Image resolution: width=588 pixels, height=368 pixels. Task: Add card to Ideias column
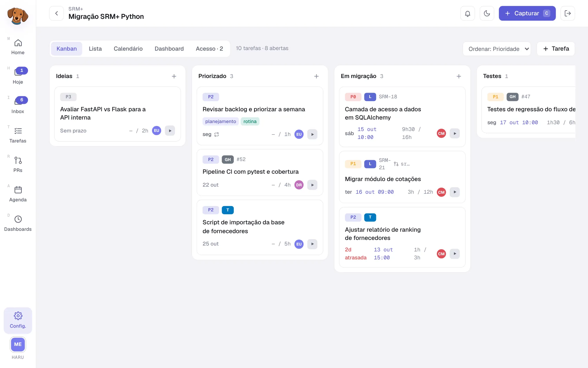[174, 76]
